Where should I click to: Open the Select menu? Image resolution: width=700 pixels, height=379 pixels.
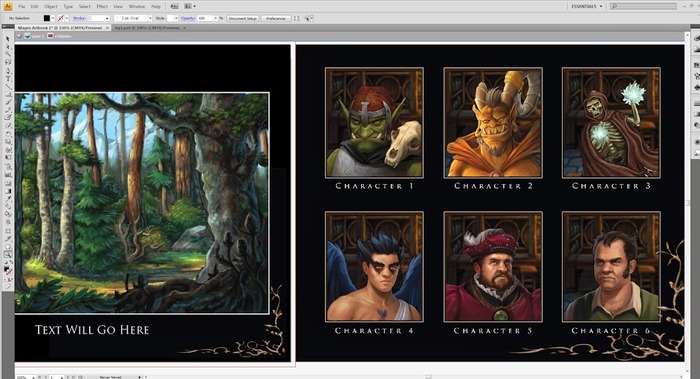[x=84, y=7]
